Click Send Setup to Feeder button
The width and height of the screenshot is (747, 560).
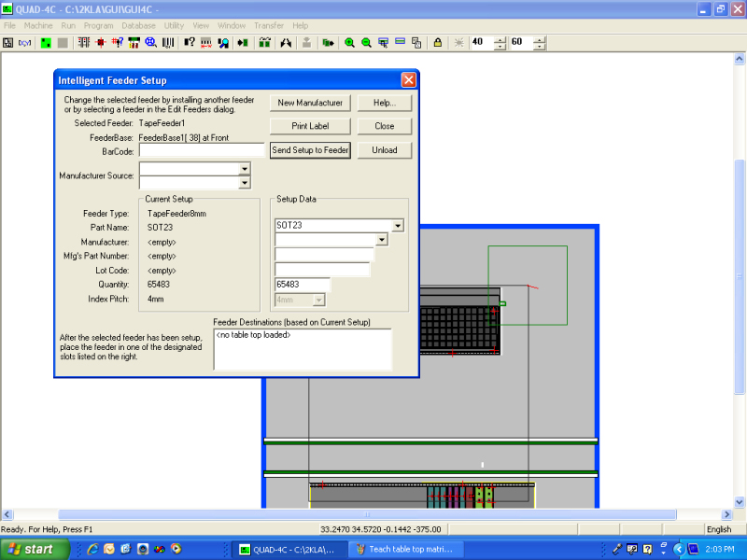310,150
